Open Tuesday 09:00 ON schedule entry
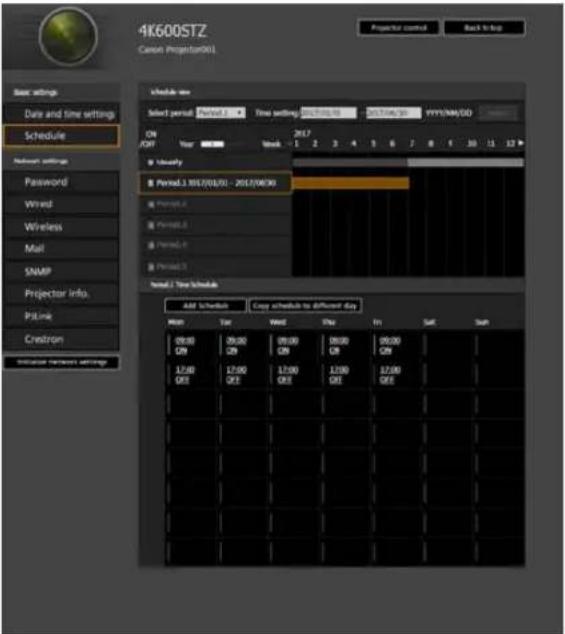 pos(236,345)
